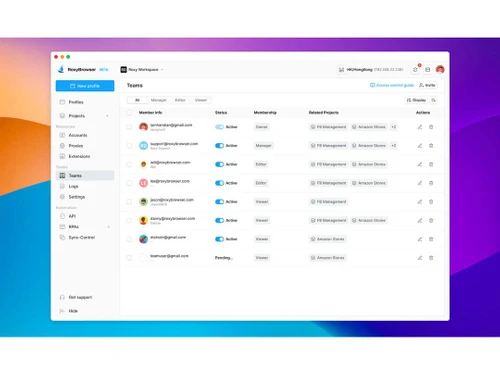Select the All filter tab
500x375 pixels.
(x=137, y=100)
